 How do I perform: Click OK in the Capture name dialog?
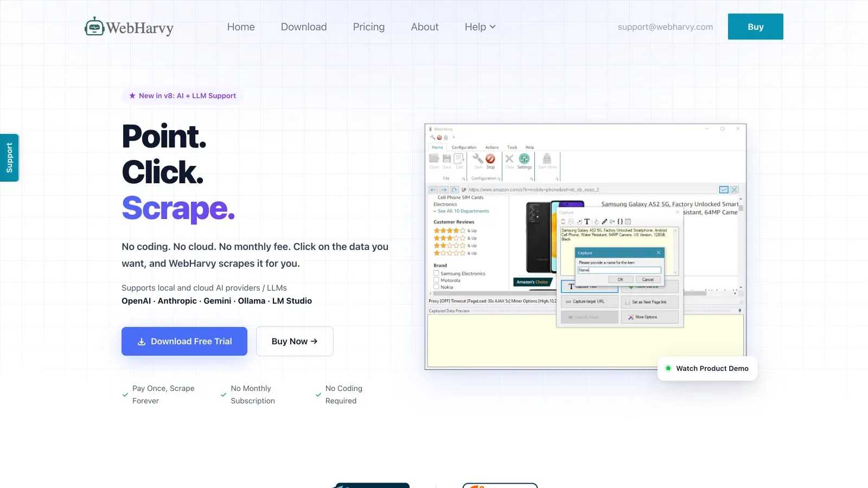[x=620, y=280]
